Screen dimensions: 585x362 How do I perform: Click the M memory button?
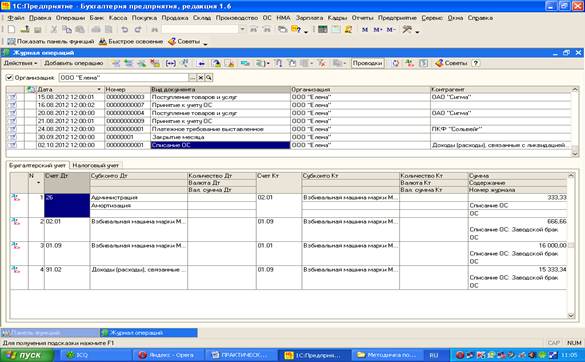pos(365,29)
